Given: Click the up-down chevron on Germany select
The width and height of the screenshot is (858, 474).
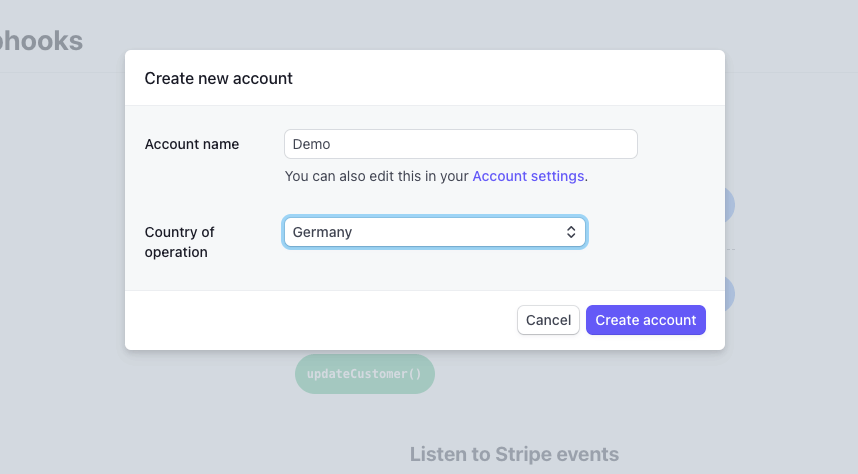Looking at the screenshot, I should point(571,232).
